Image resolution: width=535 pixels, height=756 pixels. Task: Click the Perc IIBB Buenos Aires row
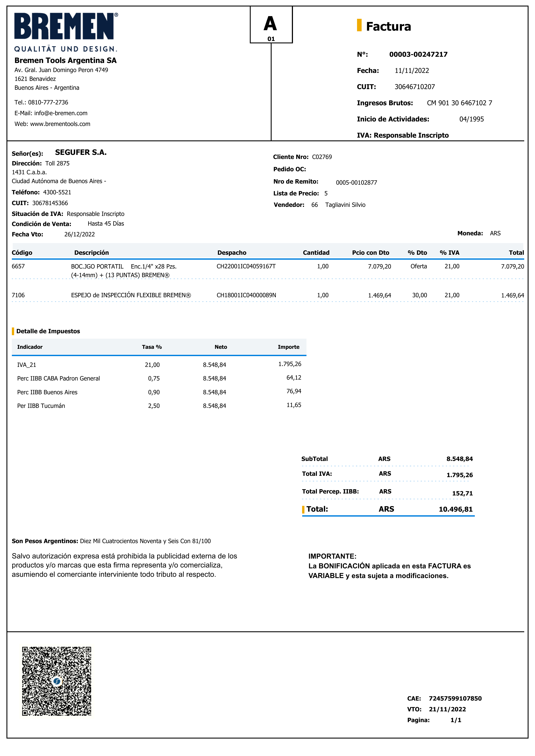coord(47,392)
